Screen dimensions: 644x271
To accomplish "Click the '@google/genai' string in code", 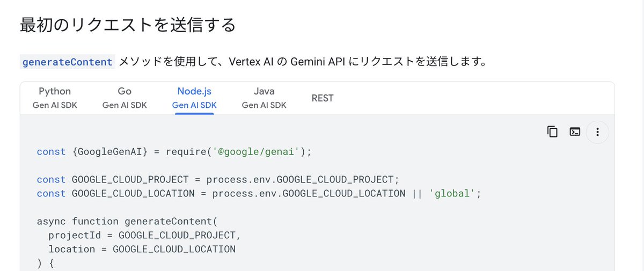I will pyautogui.click(x=256, y=152).
